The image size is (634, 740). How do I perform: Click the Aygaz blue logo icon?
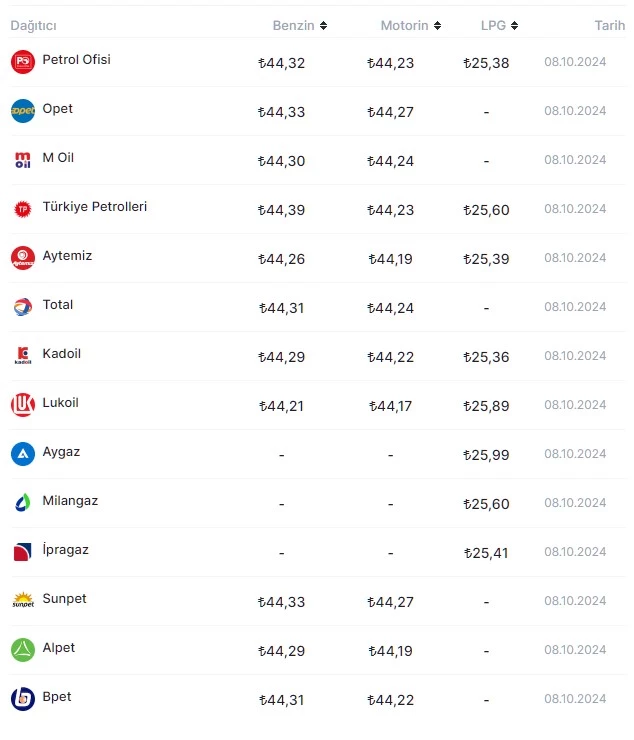click(22, 454)
